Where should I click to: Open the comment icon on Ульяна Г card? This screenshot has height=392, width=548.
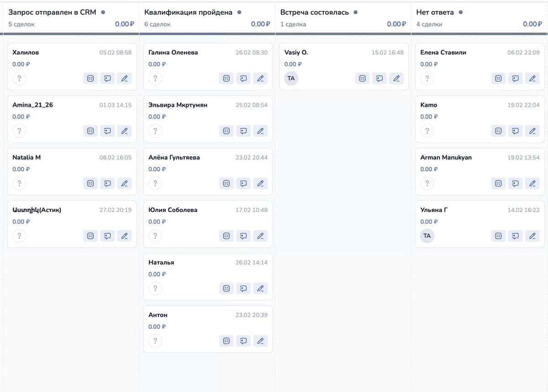[515, 236]
